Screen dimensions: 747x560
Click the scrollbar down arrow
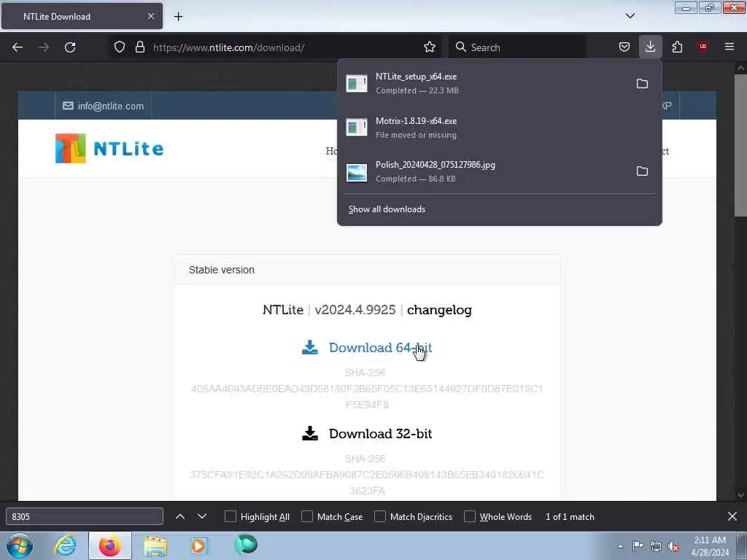740,495
